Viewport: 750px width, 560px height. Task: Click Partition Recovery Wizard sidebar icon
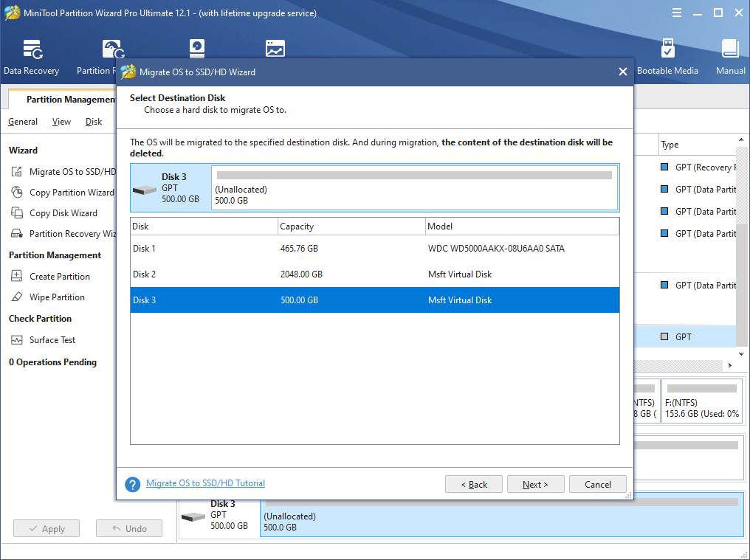pyautogui.click(x=17, y=233)
